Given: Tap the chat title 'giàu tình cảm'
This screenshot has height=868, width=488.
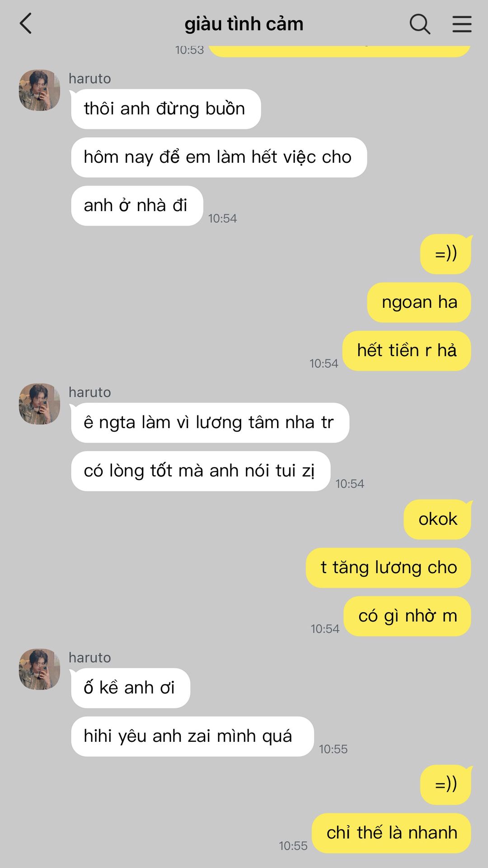Looking at the screenshot, I should (x=244, y=24).
